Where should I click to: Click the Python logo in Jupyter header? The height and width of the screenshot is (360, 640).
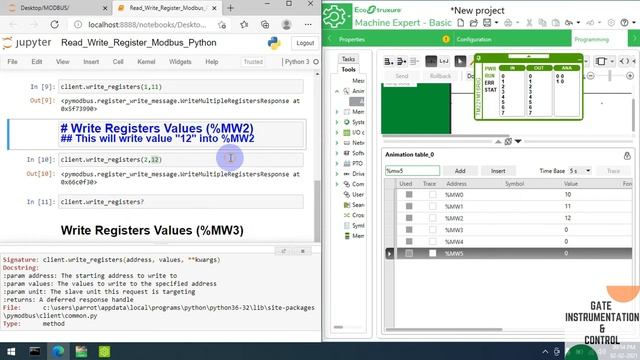coord(274,43)
